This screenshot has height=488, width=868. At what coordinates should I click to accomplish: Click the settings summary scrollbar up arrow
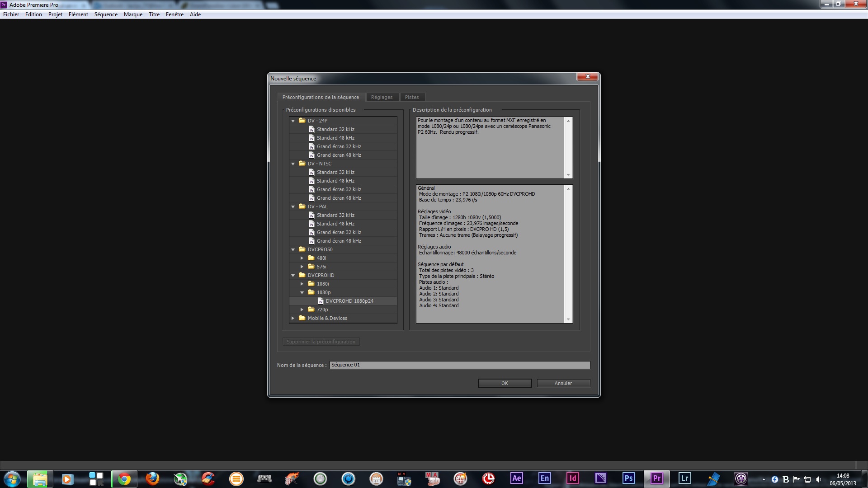pos(568,188)
